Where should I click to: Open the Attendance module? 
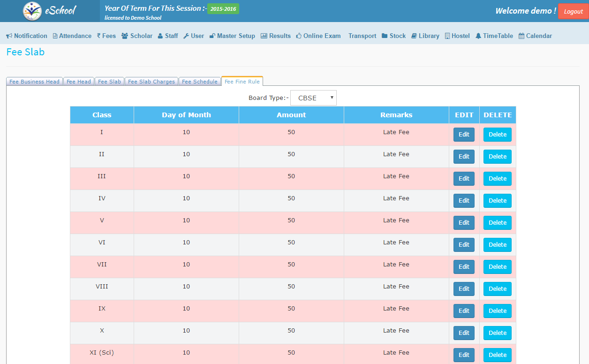click(x=72, y=36)
